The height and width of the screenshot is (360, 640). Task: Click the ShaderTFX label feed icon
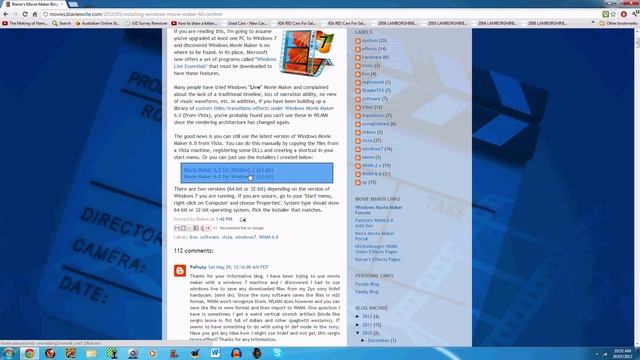(358, 91)
